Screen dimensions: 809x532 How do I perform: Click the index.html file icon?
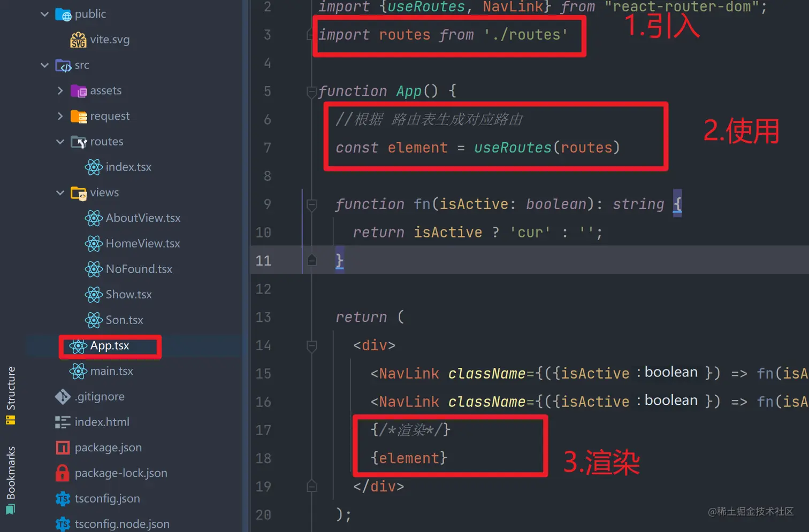tap(63, 422)
